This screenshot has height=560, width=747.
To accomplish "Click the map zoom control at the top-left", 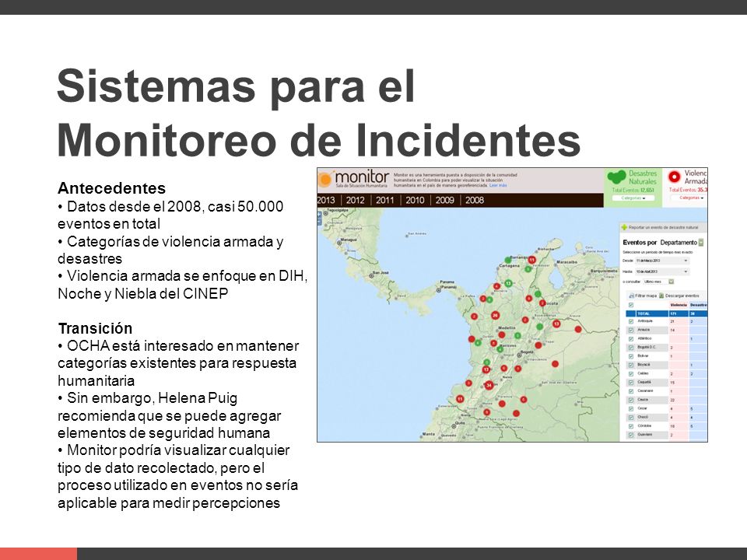I will (320, 218).
